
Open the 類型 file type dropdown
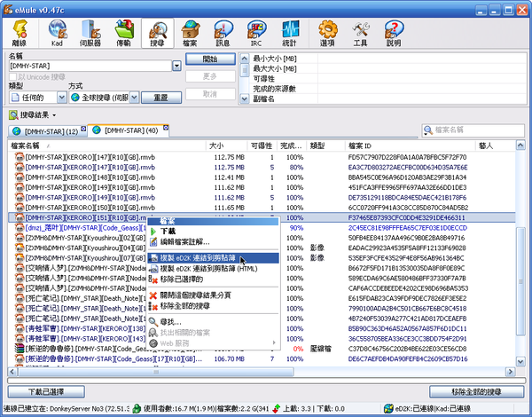click(61, 98)
